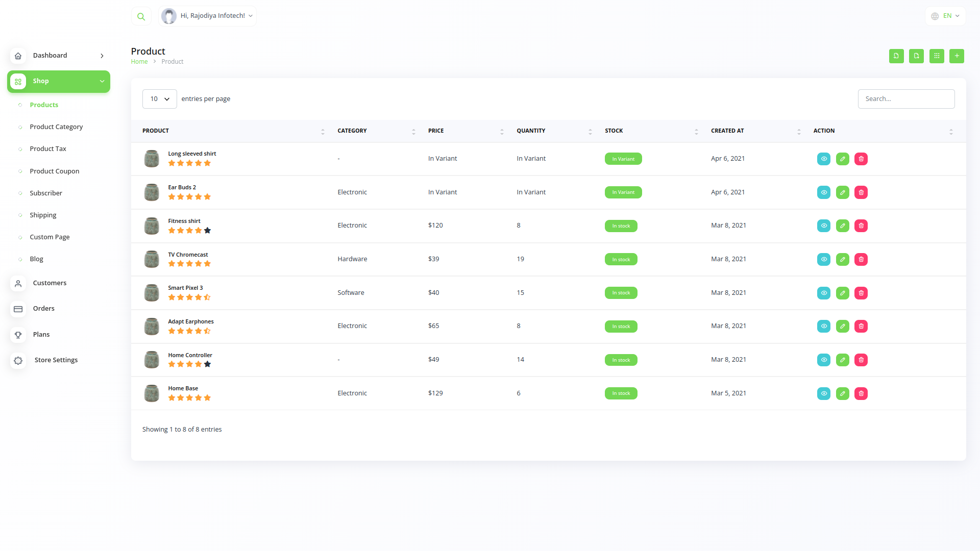Edit the Adapt Earphones product
Viewport: 980px width, 551px height.
842,327
